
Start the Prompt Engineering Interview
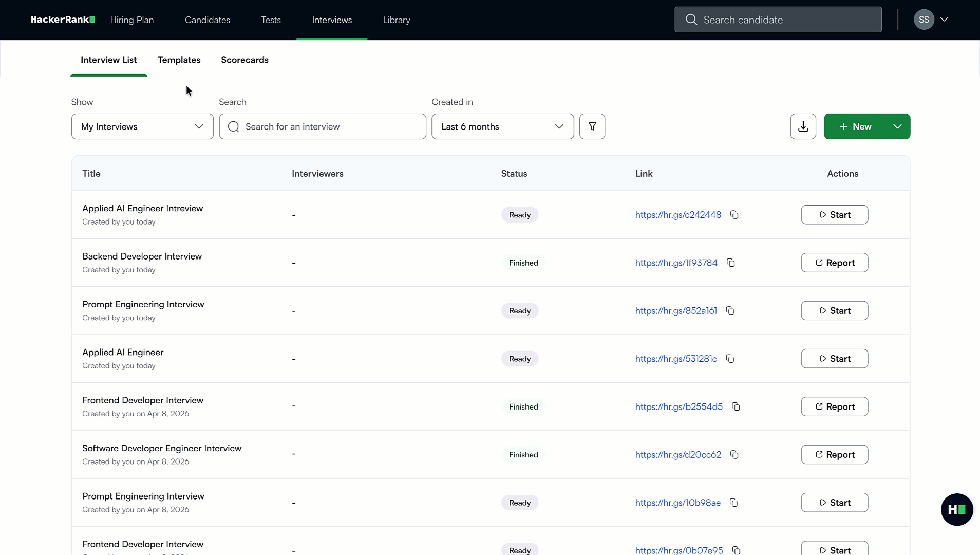[834, 310]
